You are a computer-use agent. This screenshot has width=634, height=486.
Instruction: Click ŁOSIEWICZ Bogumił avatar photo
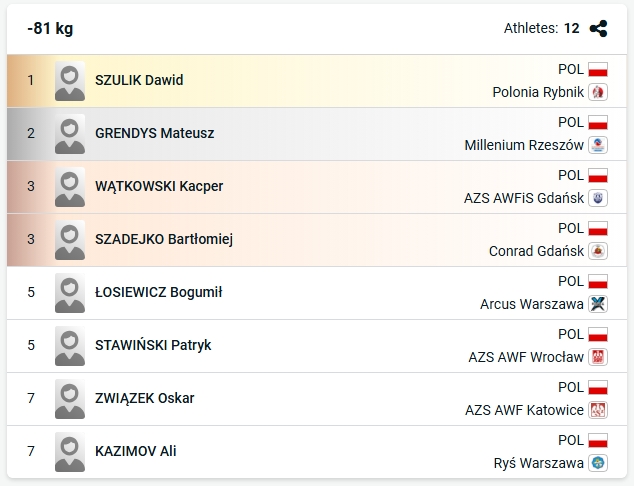click(70, 292)
